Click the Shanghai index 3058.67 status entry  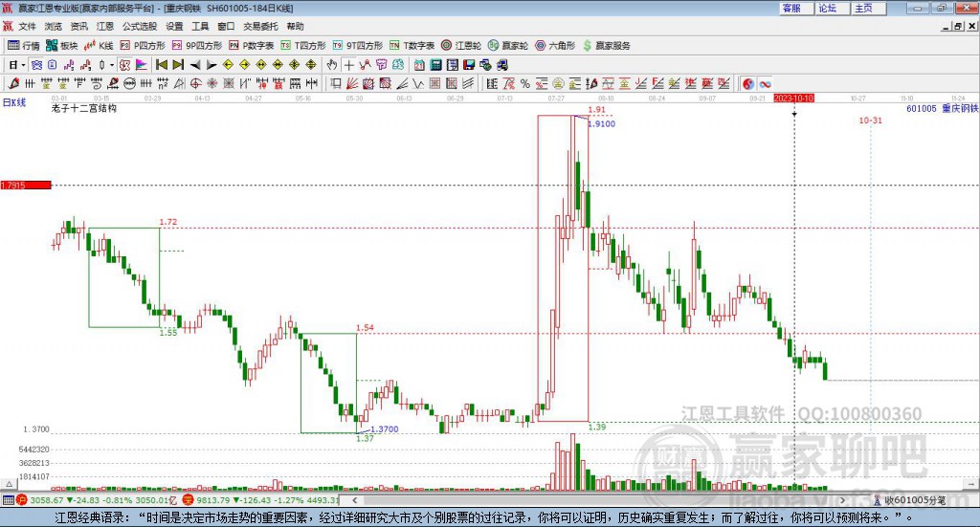pyautogui.click(x=98, y=500)
